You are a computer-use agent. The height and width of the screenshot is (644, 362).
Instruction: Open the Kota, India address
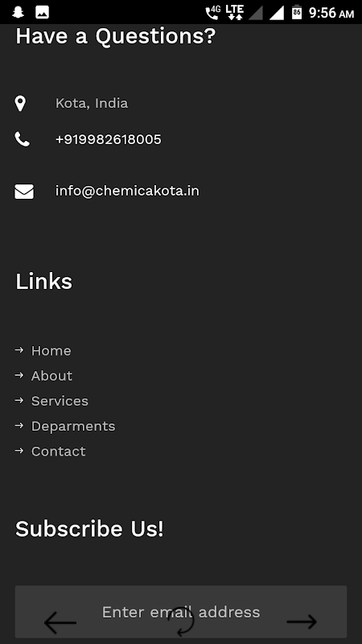point(92,103)
